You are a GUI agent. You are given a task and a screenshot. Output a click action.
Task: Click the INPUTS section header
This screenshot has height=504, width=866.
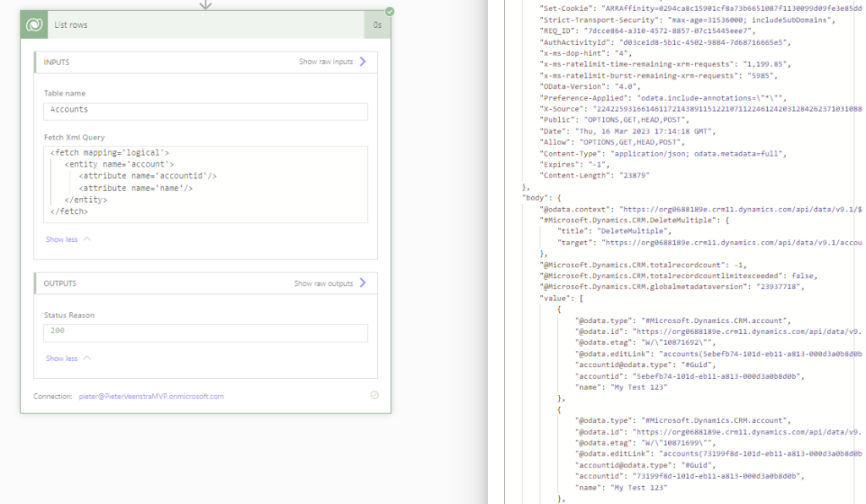(57, 63)
